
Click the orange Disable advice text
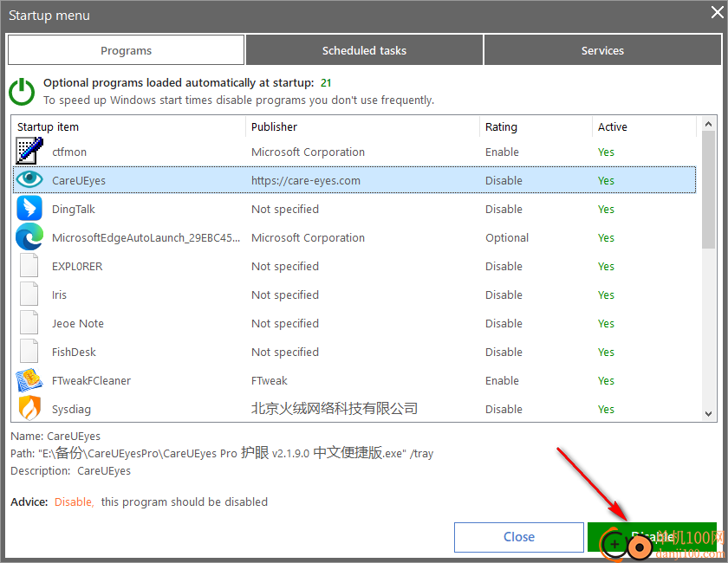[x=75, y=502]
